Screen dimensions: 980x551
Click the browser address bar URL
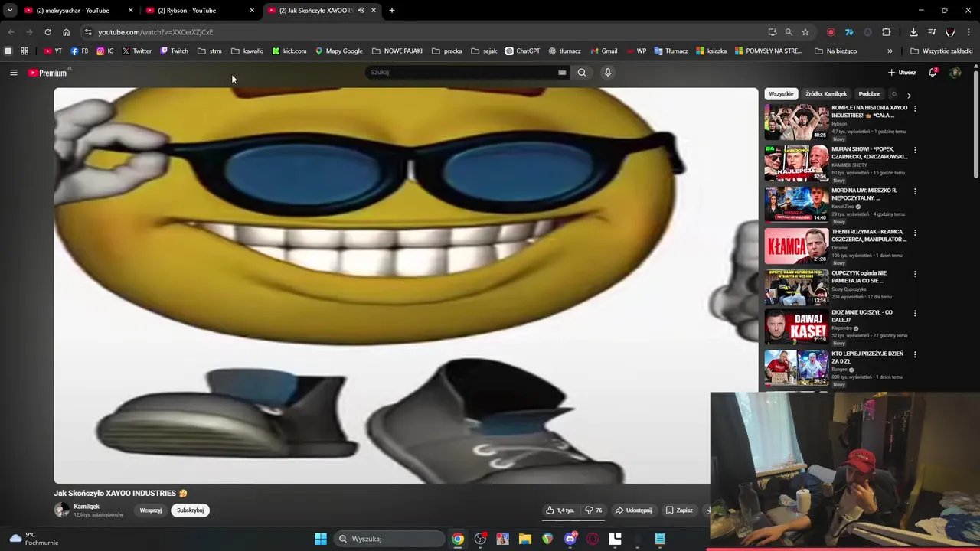(x=155, y=32)
